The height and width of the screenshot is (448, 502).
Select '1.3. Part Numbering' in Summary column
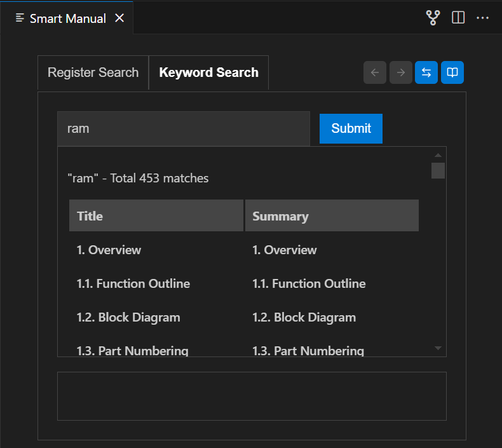pos(308,351)
